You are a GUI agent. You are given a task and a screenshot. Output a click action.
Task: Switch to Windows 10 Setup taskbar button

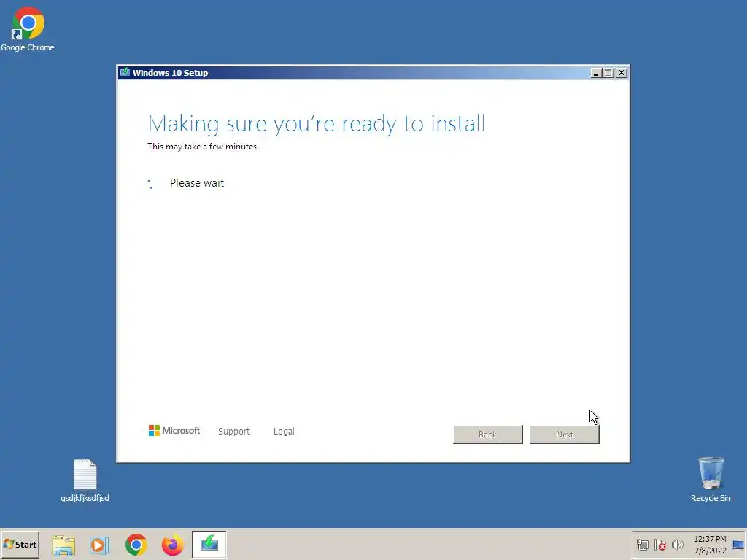pos(209,544)
